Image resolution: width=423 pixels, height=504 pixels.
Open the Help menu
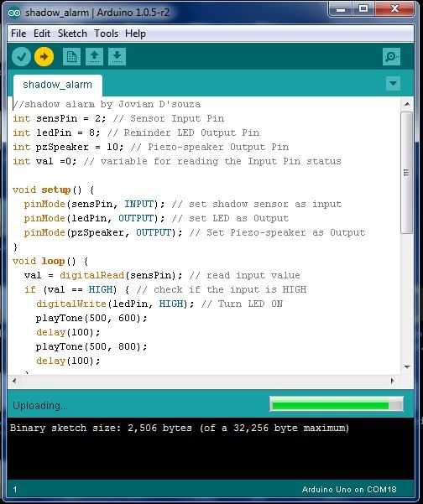(135, 34)
